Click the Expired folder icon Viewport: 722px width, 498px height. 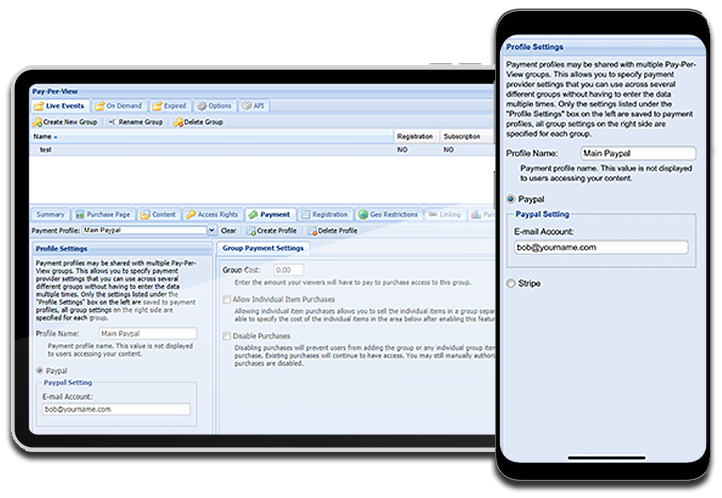point(157,106)
